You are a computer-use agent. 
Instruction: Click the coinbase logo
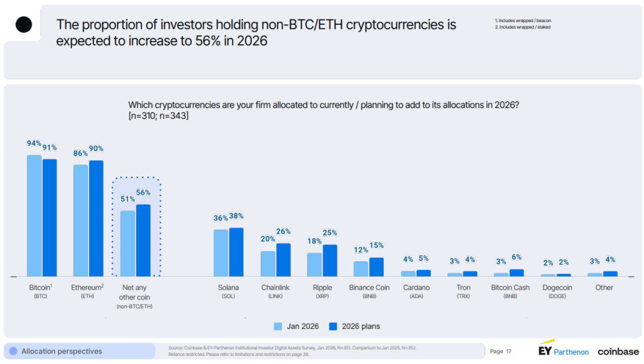coord(618,351)
